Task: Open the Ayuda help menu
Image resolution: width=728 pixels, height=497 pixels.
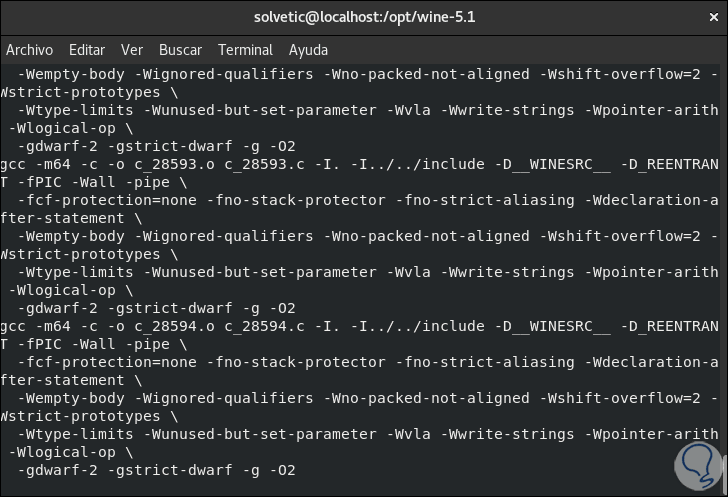Action: [x=308, y=49]
